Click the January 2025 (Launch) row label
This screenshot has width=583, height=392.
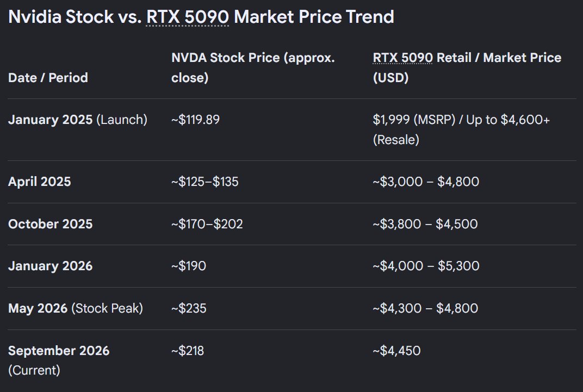point(78,120)
